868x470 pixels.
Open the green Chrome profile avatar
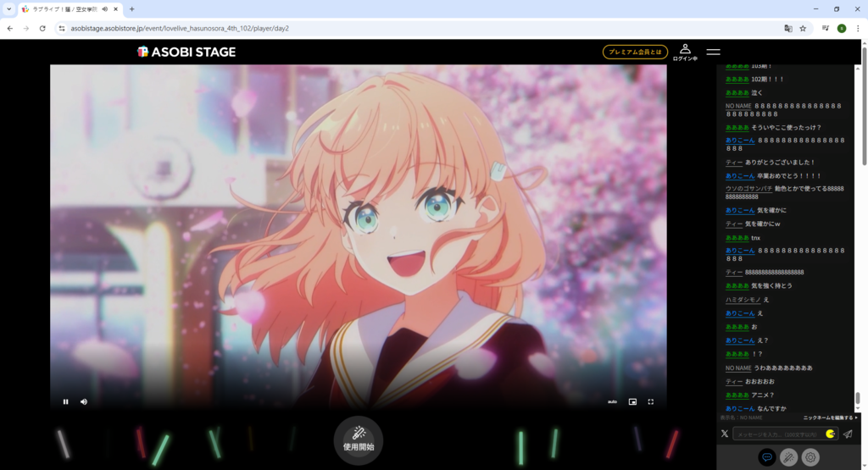click(x=842, y=28)
